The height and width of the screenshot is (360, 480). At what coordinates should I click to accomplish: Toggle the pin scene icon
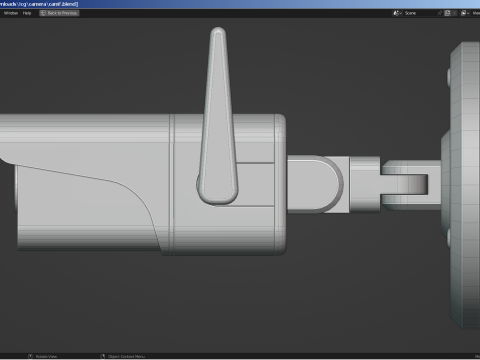click(440, 13)
